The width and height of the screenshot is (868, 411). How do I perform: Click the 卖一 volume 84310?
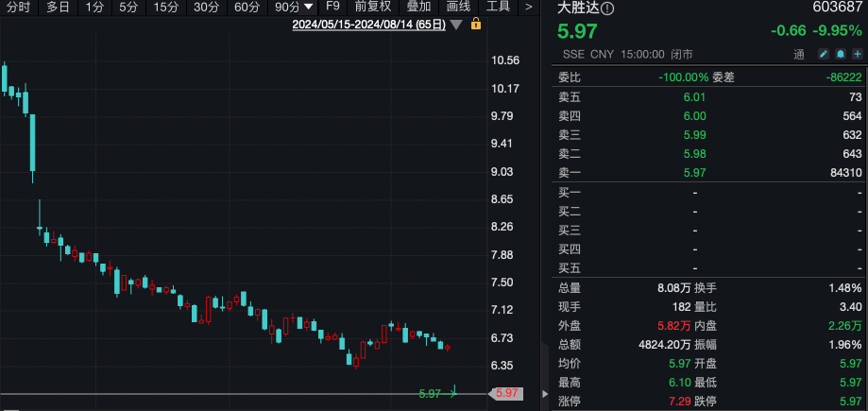pos(844,173)
